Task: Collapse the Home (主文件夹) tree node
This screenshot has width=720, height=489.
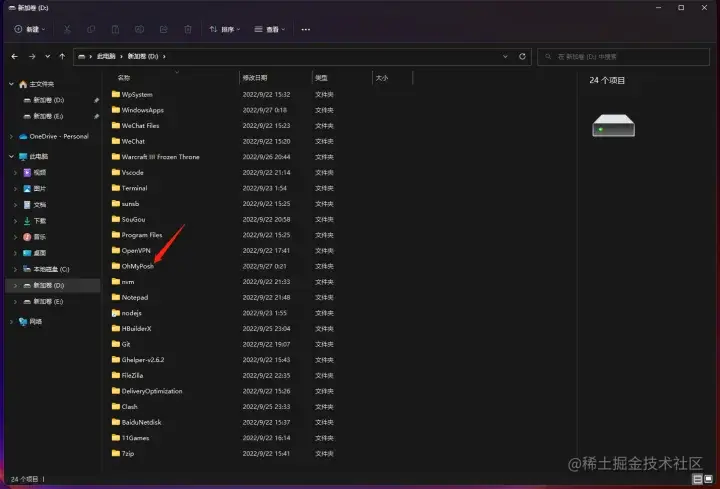Action: click(11, 84)
